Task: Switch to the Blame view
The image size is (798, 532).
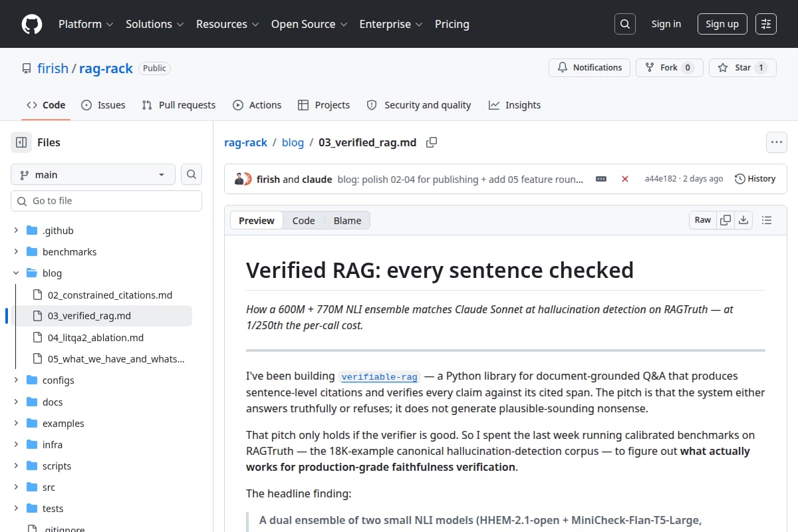Action: click(347, 221)
